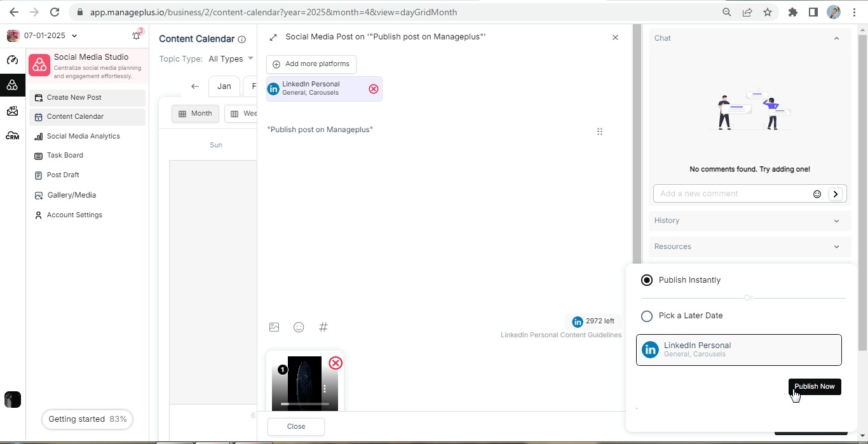This screenshot has height=444, width=868.
Task: Open Getting started 83% progress
Action: 88,419
